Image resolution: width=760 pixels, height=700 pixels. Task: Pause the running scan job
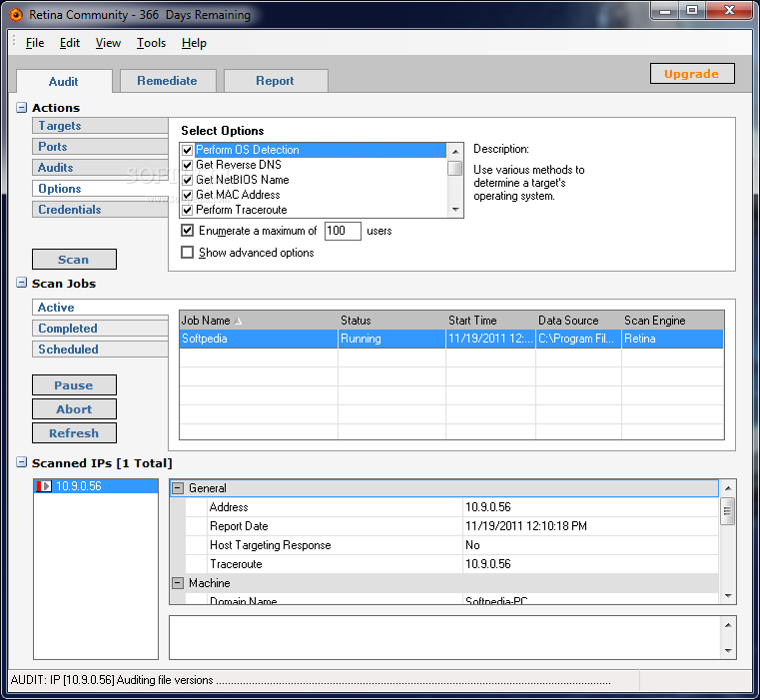[74, 385]
